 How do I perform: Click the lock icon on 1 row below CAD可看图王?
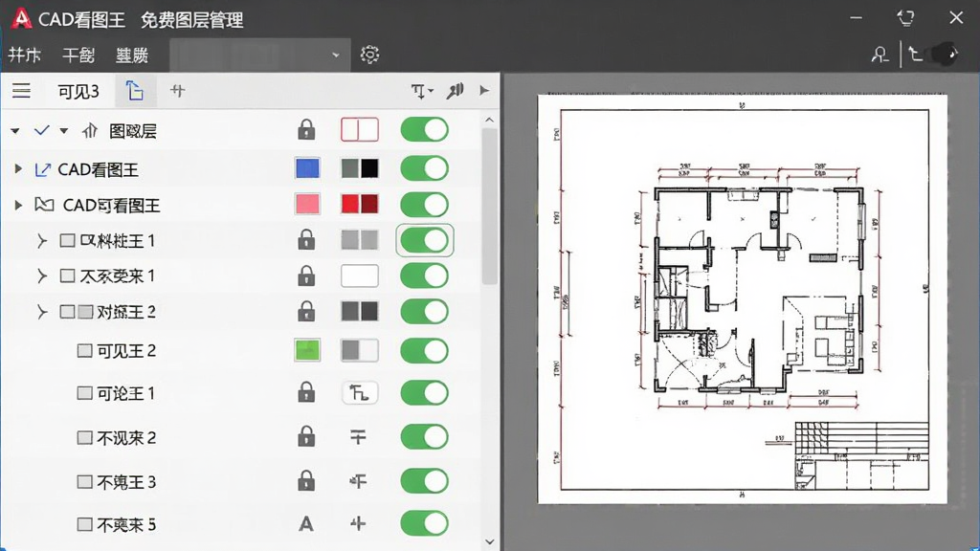[x=306, y=240]
